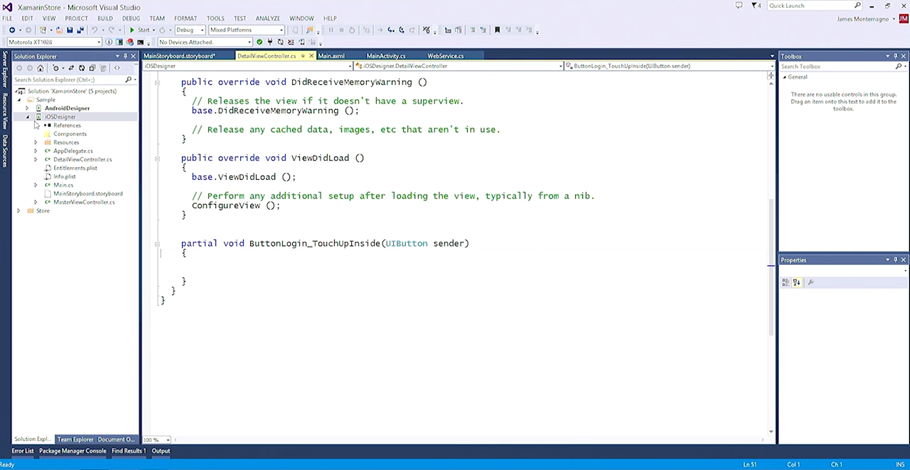910x470 pixels.
Task: Open the Package Manager Console tab
Action: click(73, 451)
